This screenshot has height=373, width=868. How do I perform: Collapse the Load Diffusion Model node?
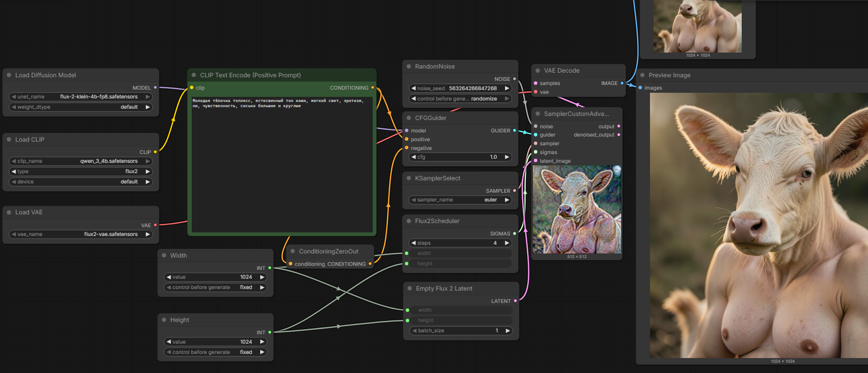pos(9,75)
